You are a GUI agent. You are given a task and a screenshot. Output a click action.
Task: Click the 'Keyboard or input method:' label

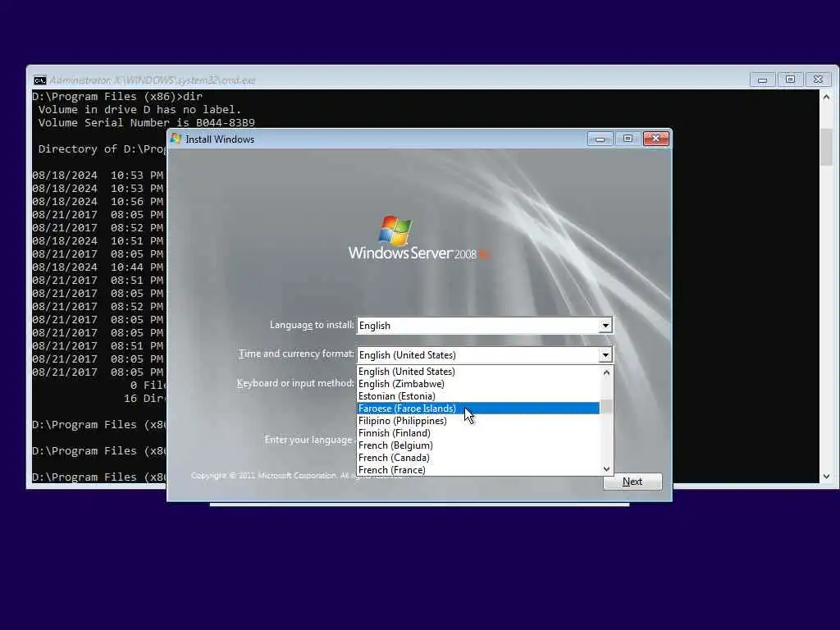[x=295, y=383]
